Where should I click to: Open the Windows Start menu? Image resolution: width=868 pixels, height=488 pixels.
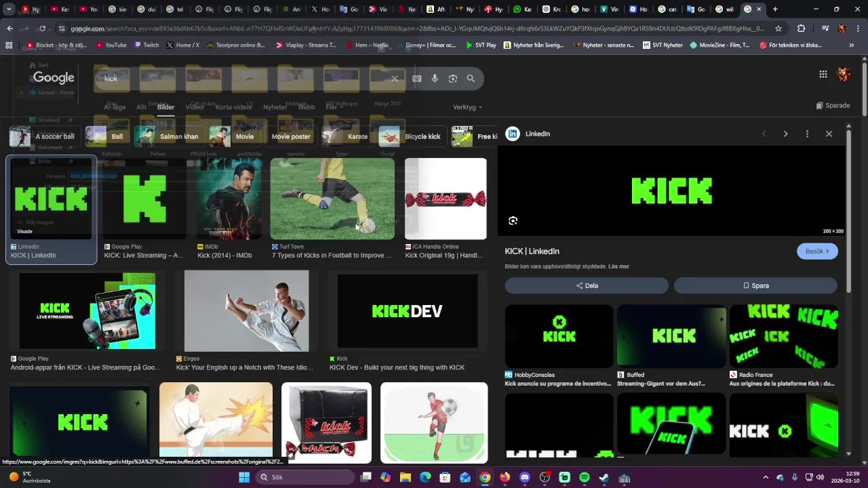point(244,477)
